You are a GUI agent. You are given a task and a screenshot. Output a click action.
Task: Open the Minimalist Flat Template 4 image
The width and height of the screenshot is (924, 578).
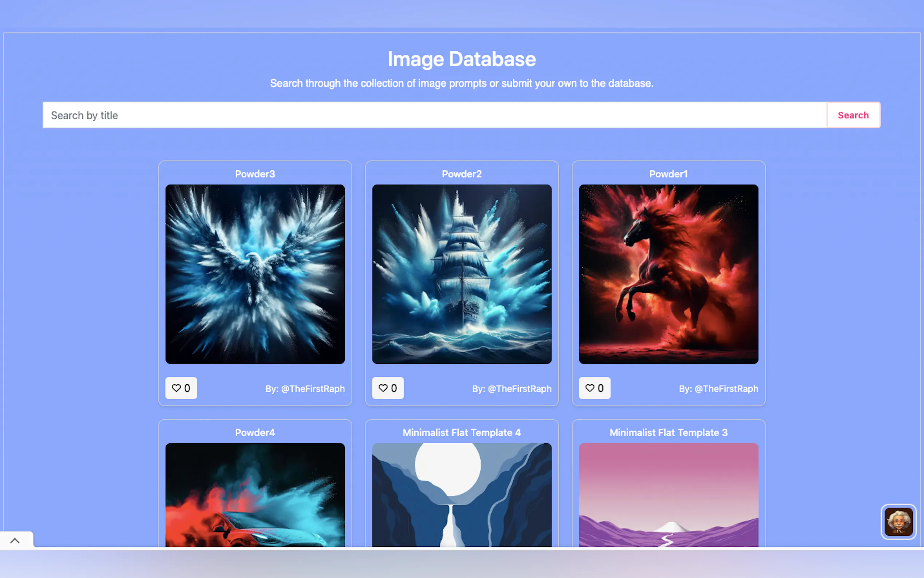pyautogui.click(x=462, y=495)
